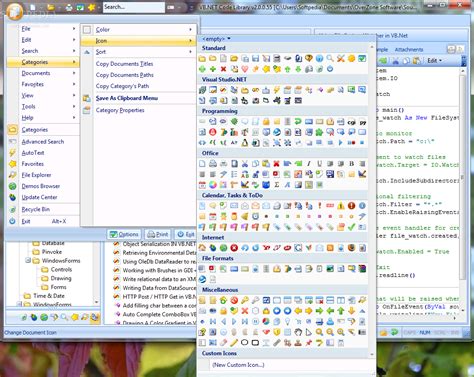Expand the File submenu arrow
Viewport: 474px width, 377px height.
click(74, 29)
